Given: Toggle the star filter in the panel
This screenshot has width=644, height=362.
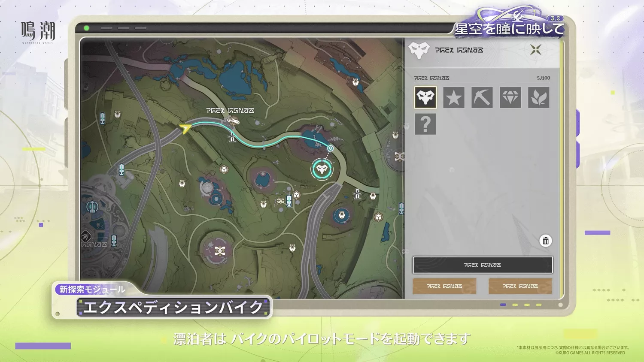Looking at the screenshot, I should (453, 97).
